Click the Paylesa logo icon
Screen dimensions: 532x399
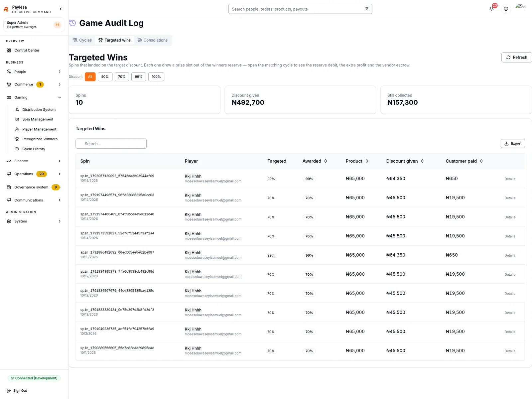coord(6,9)
